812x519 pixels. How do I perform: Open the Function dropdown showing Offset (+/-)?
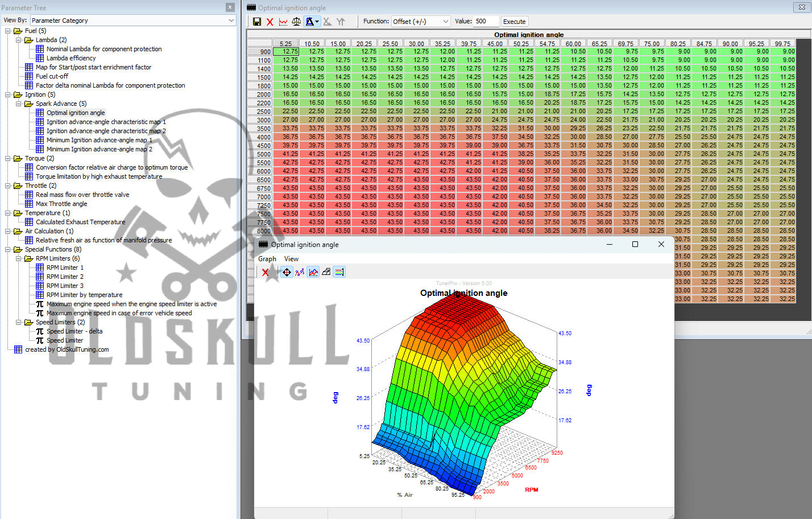(x=421, y=22)
